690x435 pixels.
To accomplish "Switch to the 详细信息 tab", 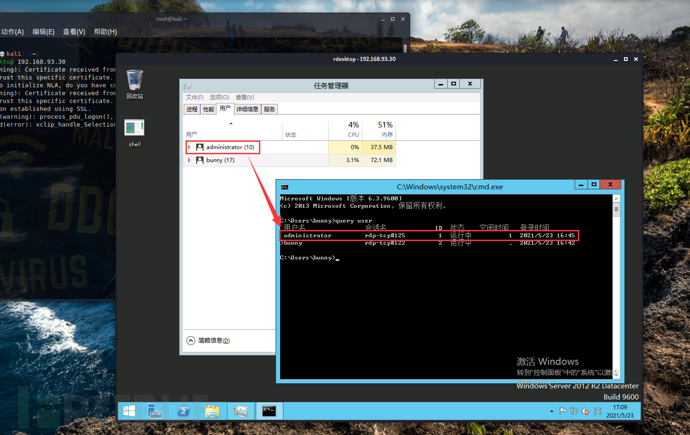I will point(247,109).
